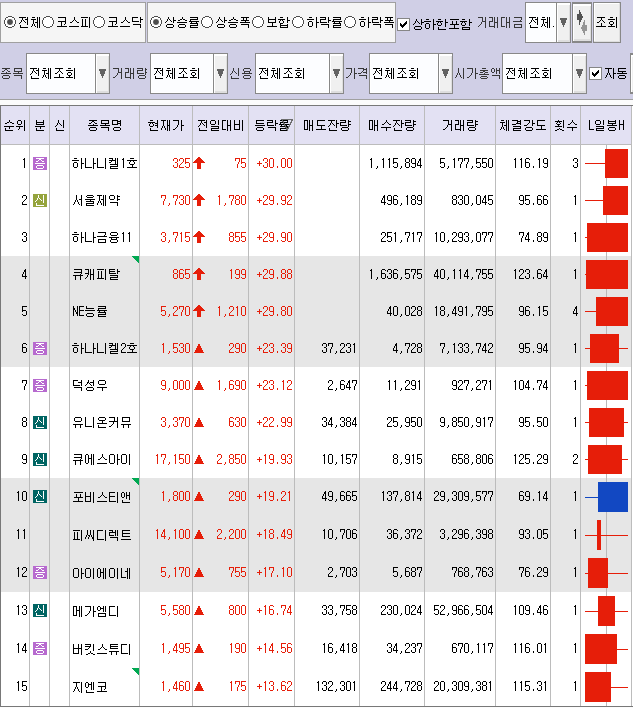Select the 전체 market radio button
This screenshot has height=708, width=633.
click(10, 22)
